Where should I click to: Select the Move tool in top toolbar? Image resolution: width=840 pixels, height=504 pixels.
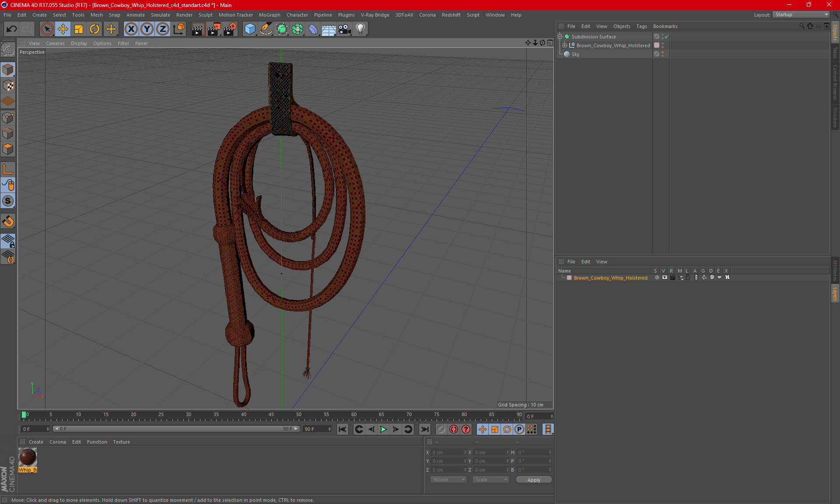pos(63,29)
